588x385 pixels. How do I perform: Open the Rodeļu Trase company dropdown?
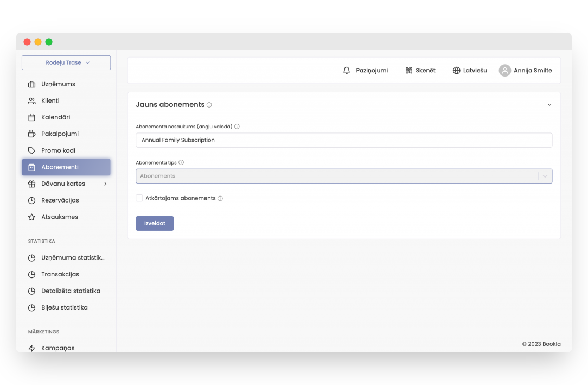66,63
